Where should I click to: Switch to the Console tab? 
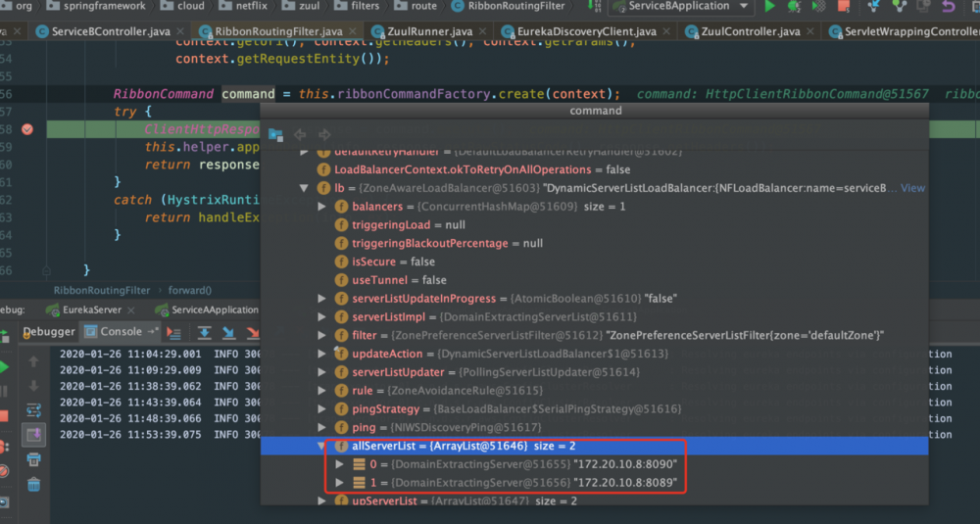click(121, 332)
